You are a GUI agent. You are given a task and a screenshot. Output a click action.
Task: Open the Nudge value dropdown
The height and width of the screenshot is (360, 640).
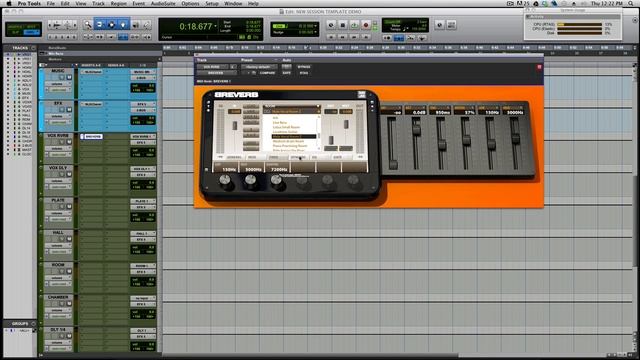tap(316, 32)
